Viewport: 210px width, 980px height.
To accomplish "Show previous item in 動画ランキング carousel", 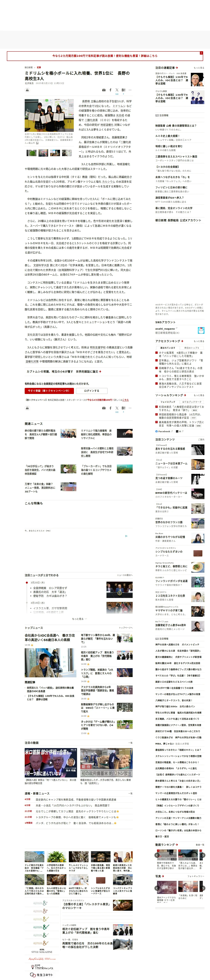I will 157,855.
